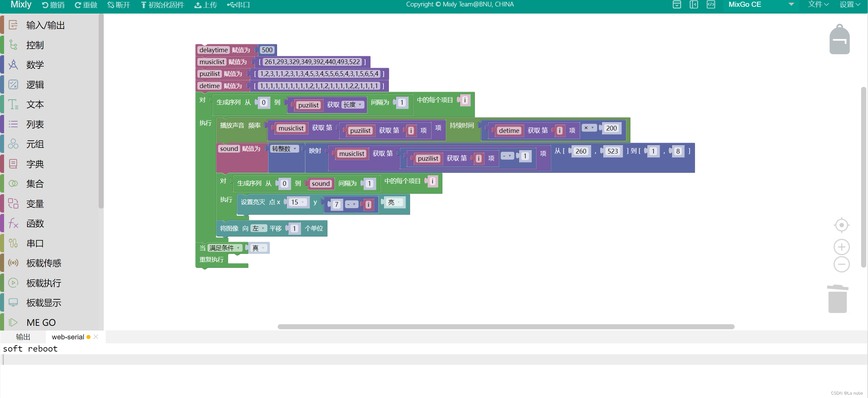Screen dimensions: 868x398
Task: Open the 列表 category icon
Action: point(13,124)
